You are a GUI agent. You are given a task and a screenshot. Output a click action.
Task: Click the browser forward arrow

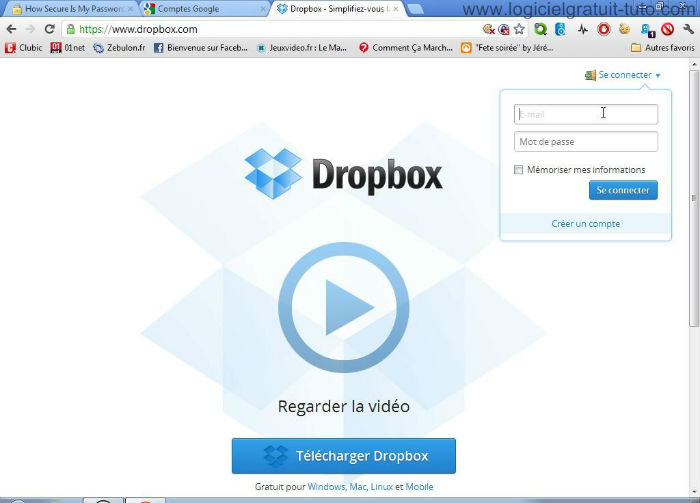[x=30, y=29]
